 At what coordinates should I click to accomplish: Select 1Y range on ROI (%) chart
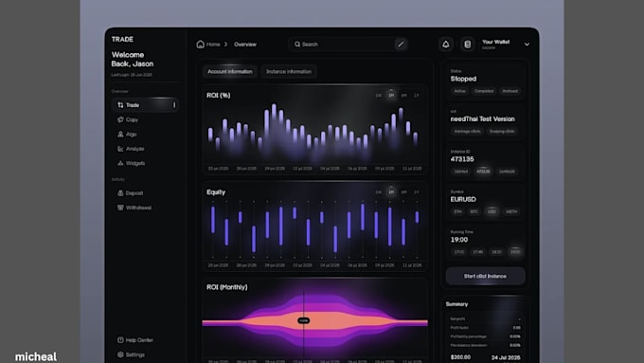(x=416, y=96)
